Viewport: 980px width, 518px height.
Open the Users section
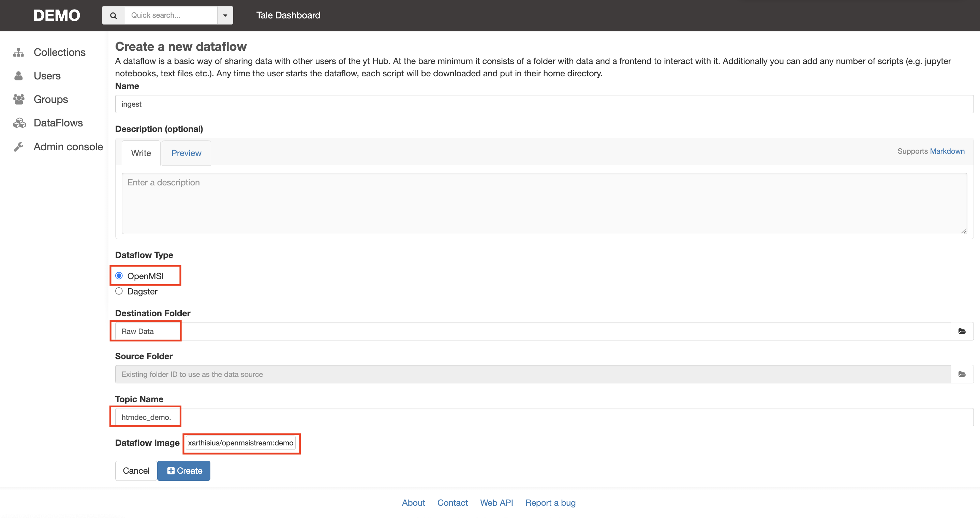[47, 76]
